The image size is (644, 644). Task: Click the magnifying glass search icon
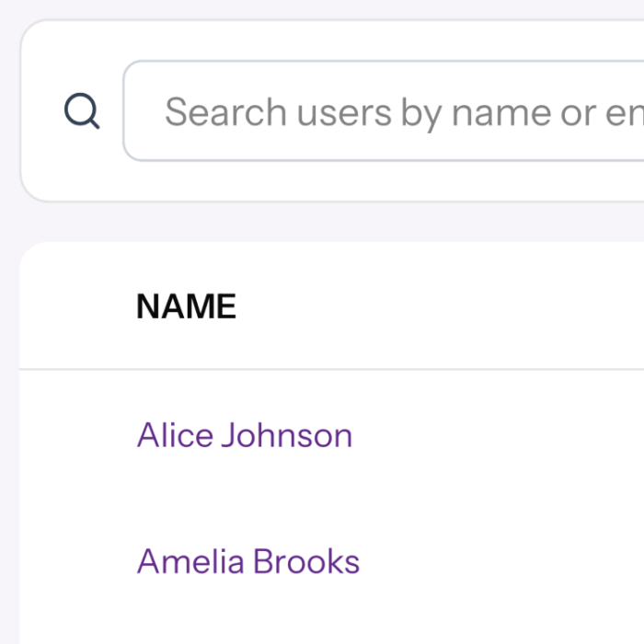click(82, 112)
